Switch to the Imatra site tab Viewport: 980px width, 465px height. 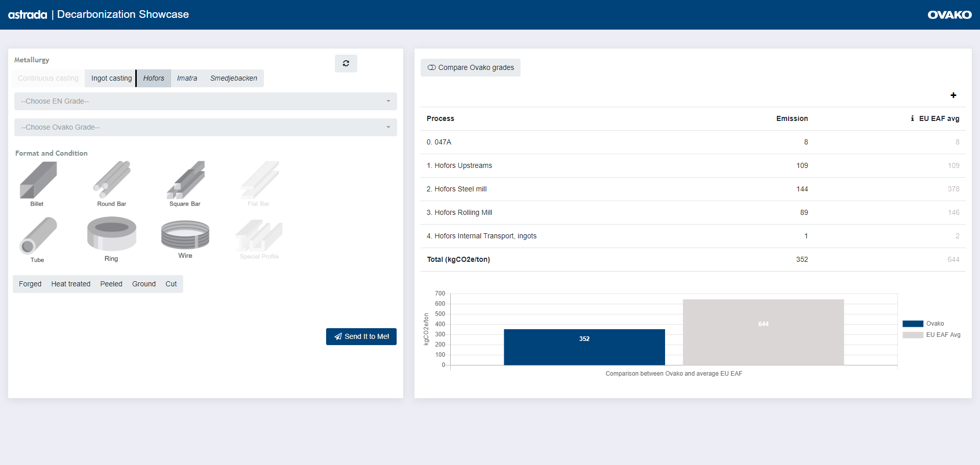[x=187, y=78]
